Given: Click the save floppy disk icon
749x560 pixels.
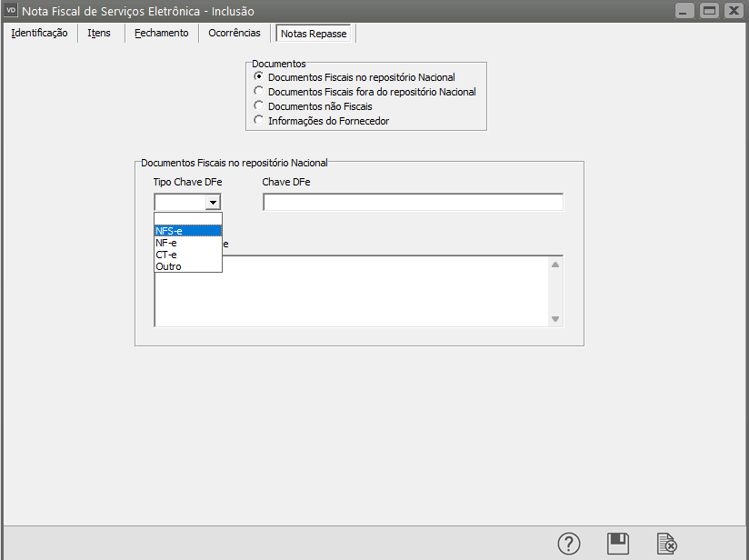Looking at the screenshot, I should [x=618, y=544].
